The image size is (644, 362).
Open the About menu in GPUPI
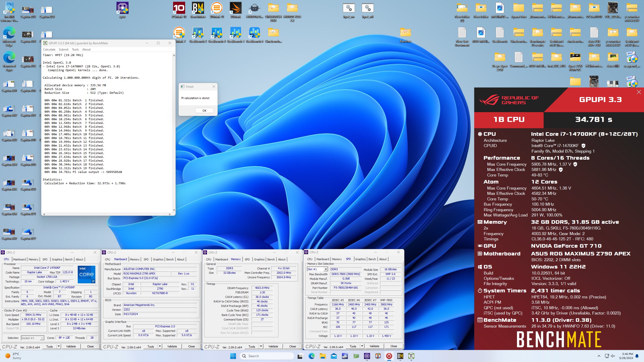point(86,50)
